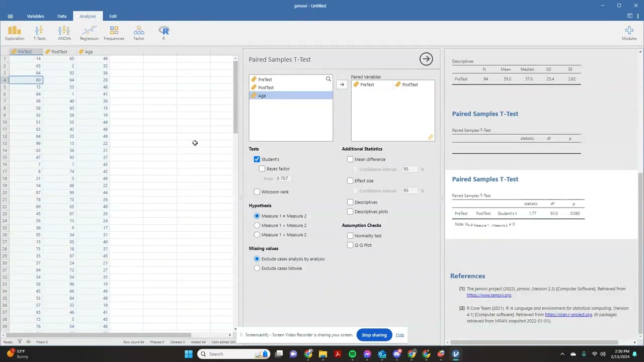Move the selected variable to Paired Variables
Viewport: 644px width, 362px height.
342,84
